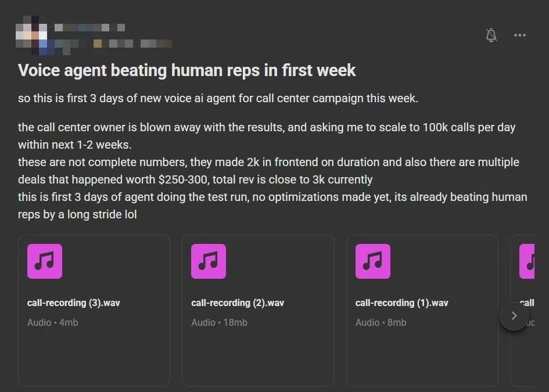Viewport: 549px width, 392px height.
Task: Click the post title about voice agent
Action: [186, 71]
